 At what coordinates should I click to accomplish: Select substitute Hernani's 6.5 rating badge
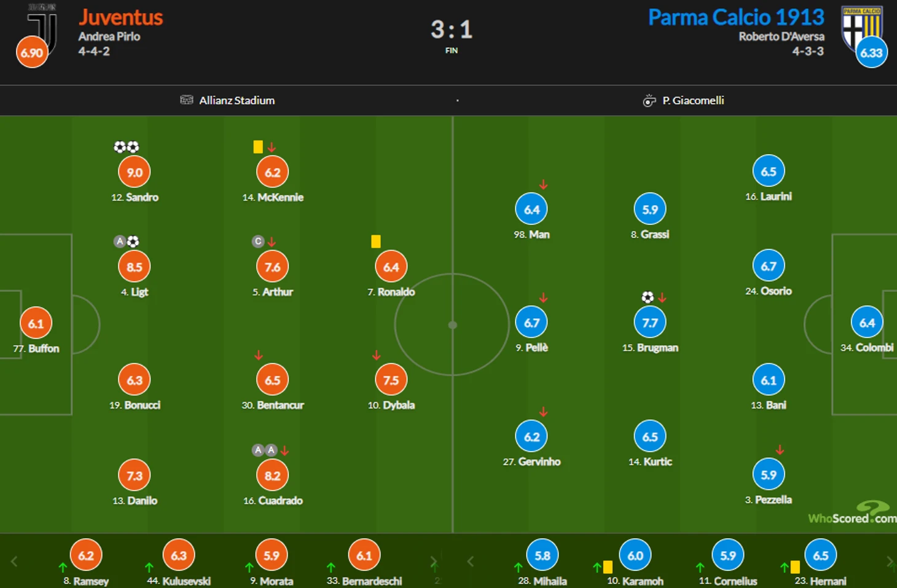pos(821,555)
